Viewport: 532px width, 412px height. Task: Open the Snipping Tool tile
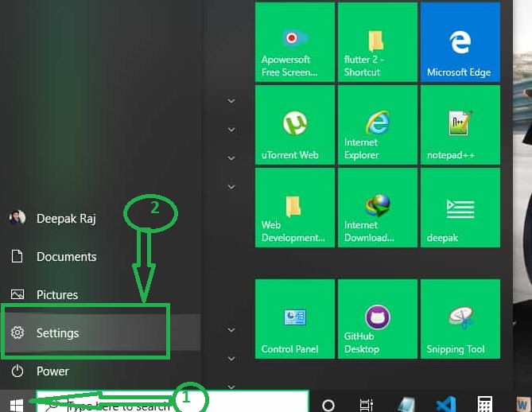pyautogui.click(x=460, y=319)
